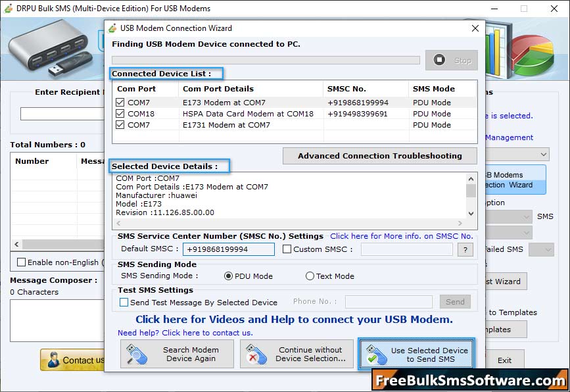This screenshot has width=570, height=392.
Task: Click Need help contact us link
Action: coord(185,333)
